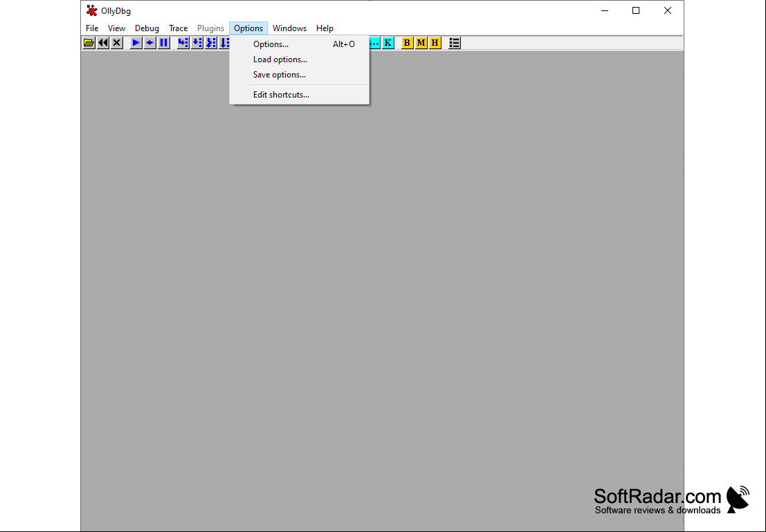Viewport: 766px width, 532px height.
Task: Open the Trace menu
Action: (x=178, y=28)
